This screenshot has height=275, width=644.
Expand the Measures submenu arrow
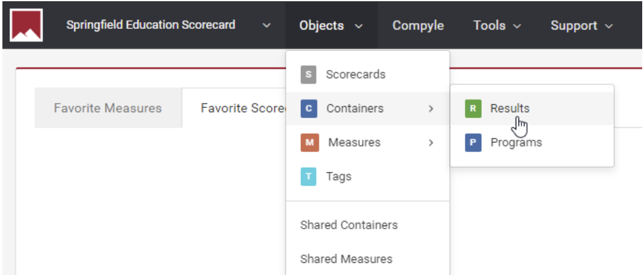431,143
